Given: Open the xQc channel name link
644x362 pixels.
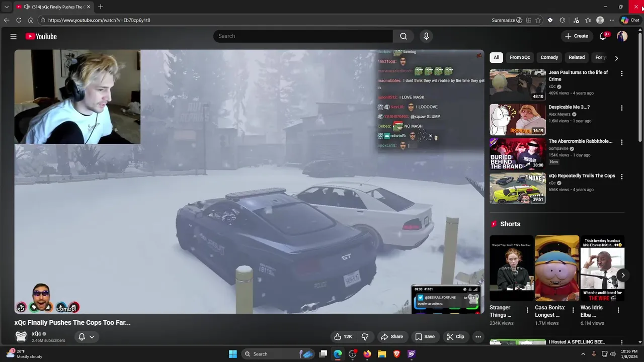Looking at the screenshot, I should (x=36, y=334).
